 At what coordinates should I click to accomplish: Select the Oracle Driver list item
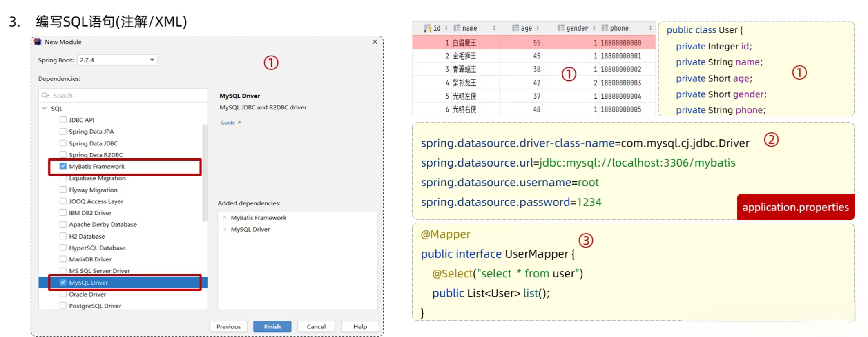pos(87,294)
